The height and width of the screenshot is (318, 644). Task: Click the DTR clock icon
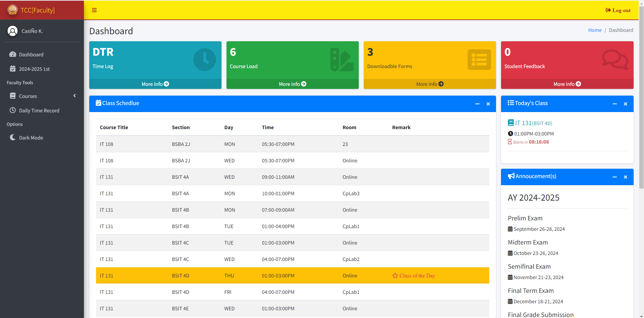click(x=204, y=60)
